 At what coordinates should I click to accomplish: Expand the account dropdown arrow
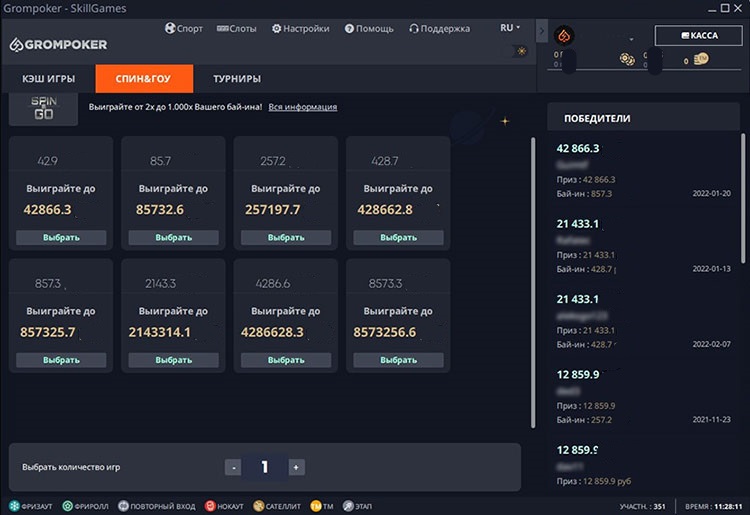631,40
